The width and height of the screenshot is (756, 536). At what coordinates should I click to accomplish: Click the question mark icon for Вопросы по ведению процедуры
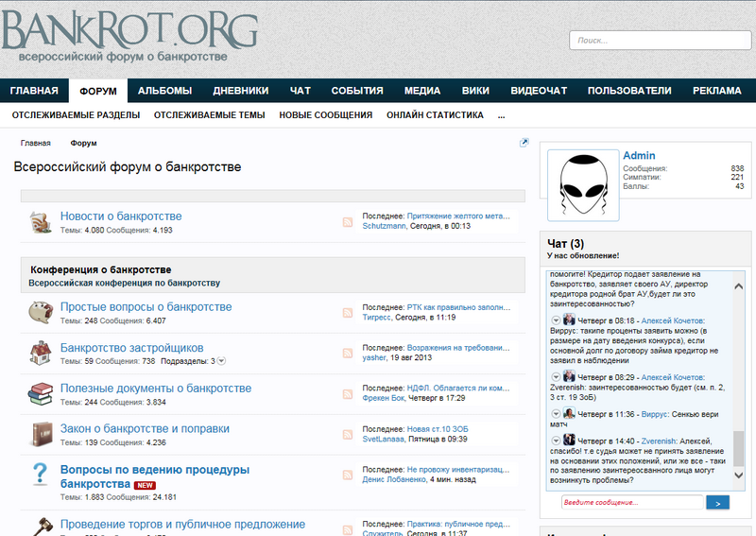tap(40, 475)
